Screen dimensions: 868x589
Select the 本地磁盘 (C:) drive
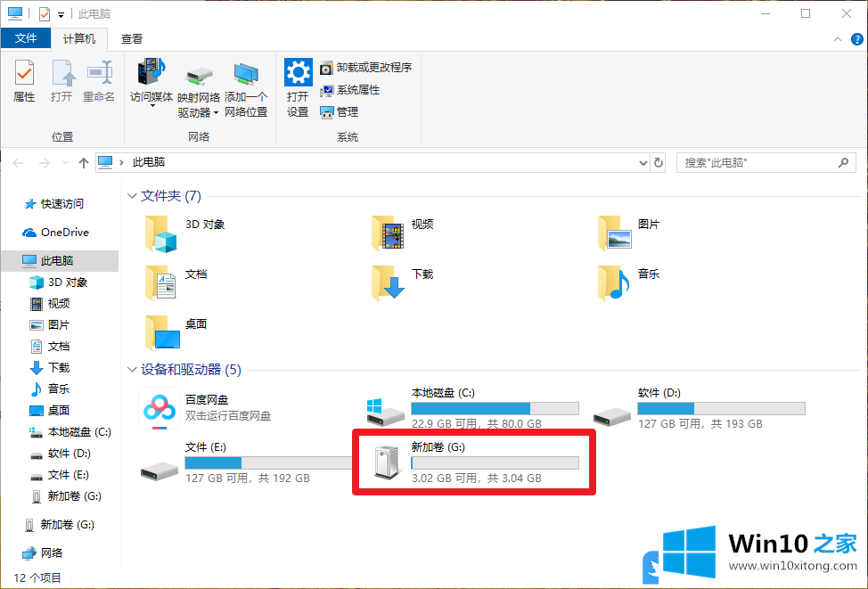click(x=473, y=408)
